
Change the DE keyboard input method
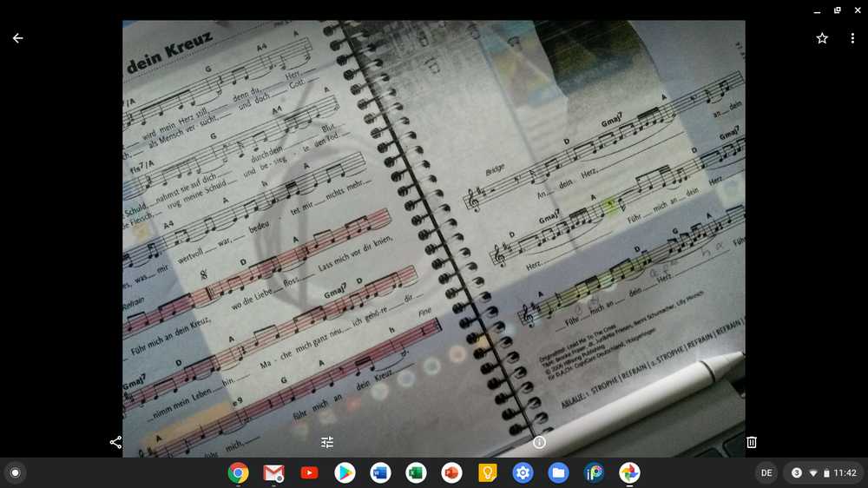[x=766, y=472]
